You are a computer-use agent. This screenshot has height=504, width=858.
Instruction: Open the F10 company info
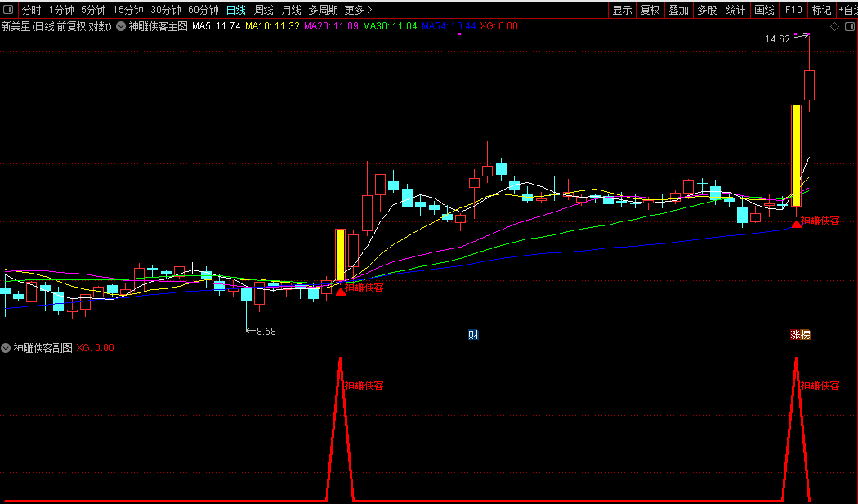pyautogui.click(x=793, y=10)
